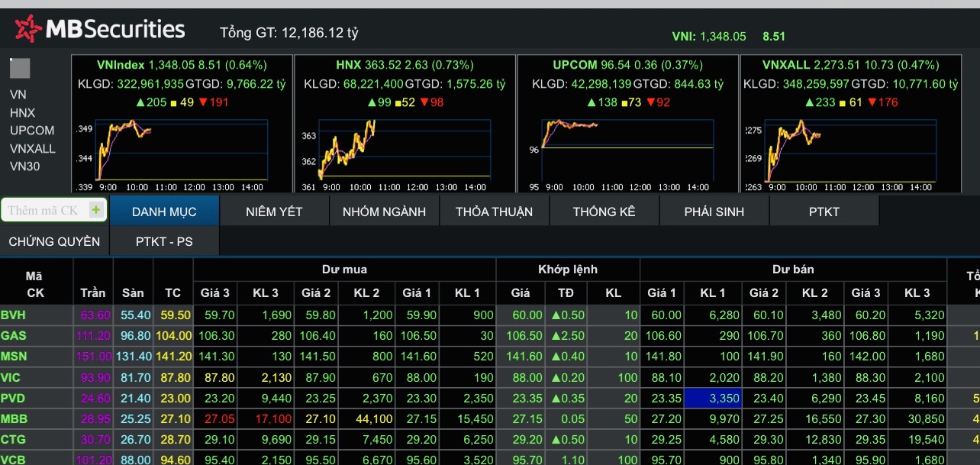
Task: Expand the PHÁI SINH menu
Action: (x=714, y=212)
